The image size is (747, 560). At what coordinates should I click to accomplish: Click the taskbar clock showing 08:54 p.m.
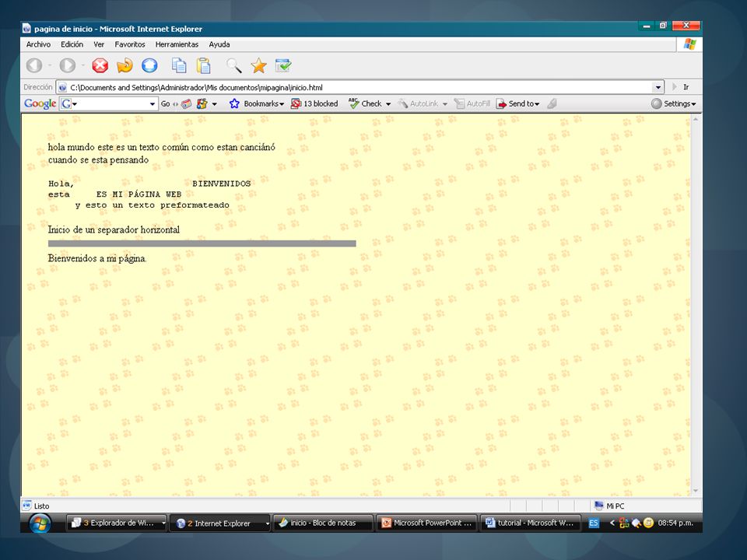[x=675, y=523]
